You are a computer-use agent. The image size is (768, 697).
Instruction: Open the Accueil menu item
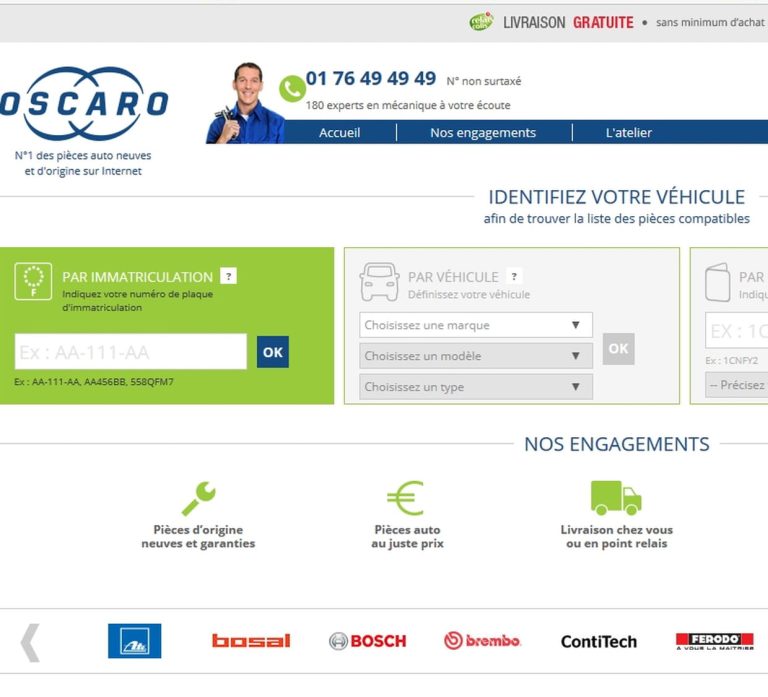339,133
